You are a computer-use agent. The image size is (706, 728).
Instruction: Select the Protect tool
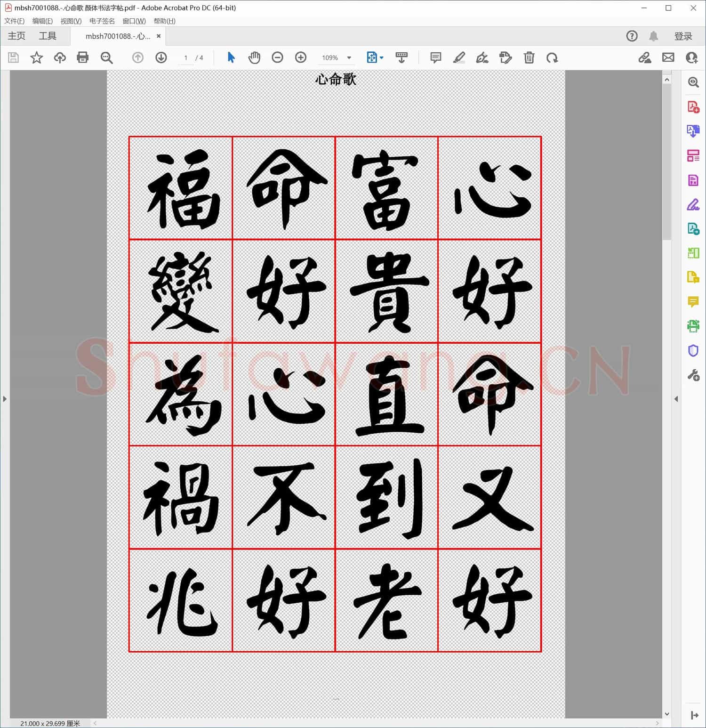tap(693, 350)
